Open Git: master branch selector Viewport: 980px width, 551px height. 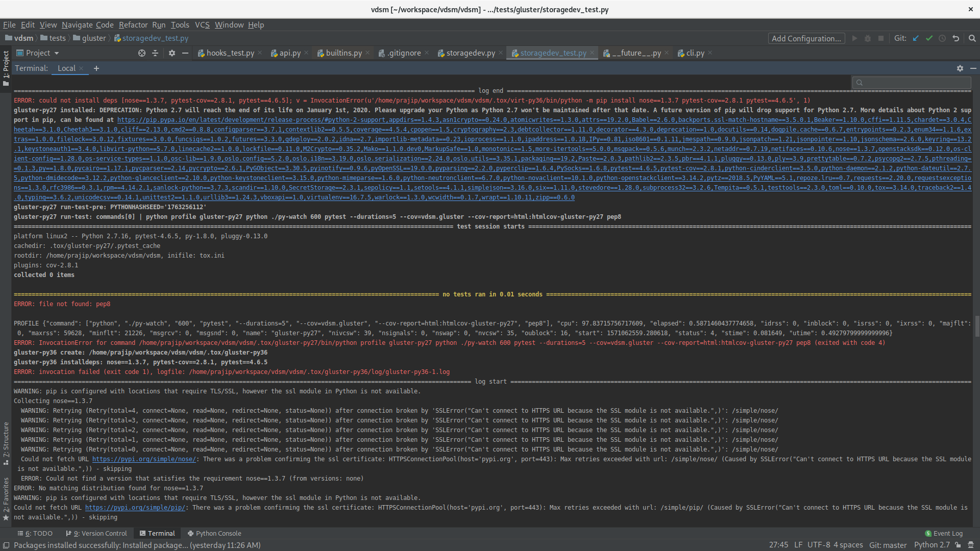click(x=888, y=545)
